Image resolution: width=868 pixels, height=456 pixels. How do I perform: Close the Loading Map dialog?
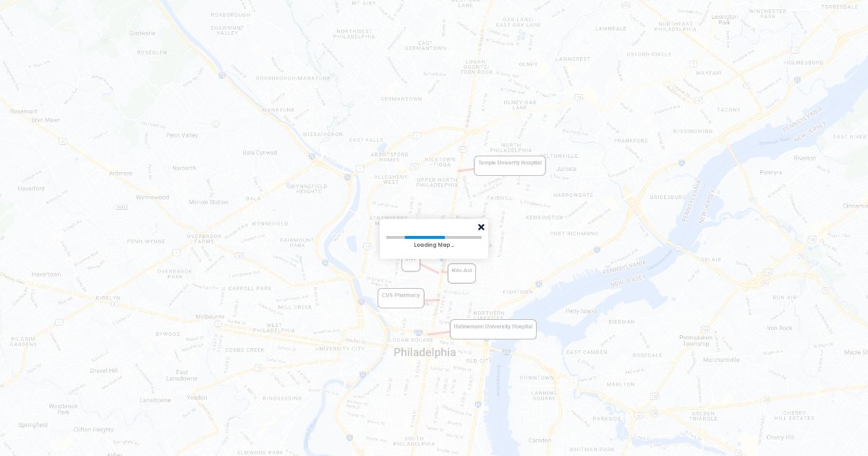(481, 227)
